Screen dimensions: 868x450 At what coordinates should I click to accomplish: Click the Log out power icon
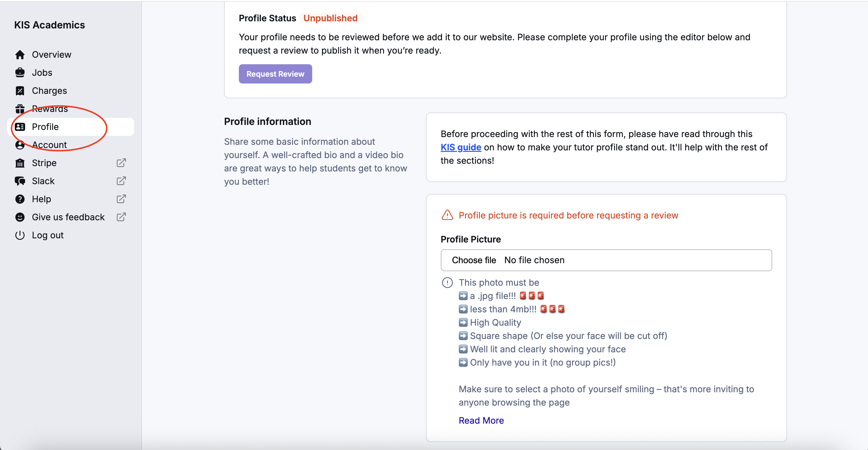[20, 235]
